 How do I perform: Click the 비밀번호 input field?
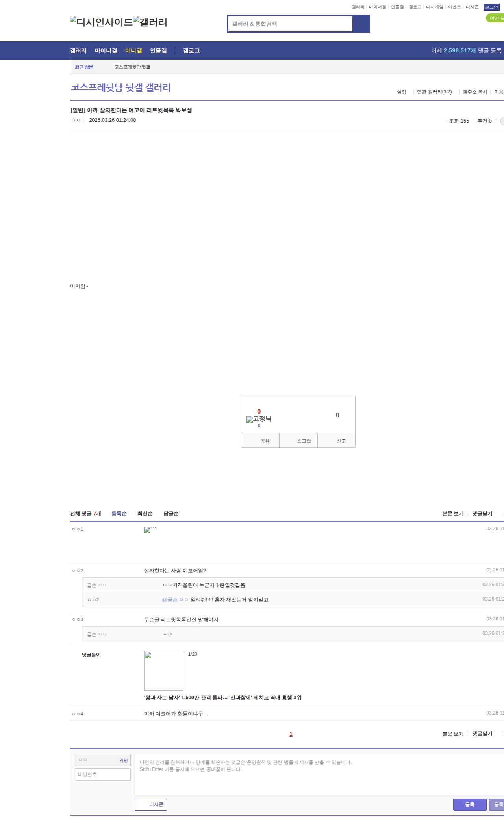[103, 774]
